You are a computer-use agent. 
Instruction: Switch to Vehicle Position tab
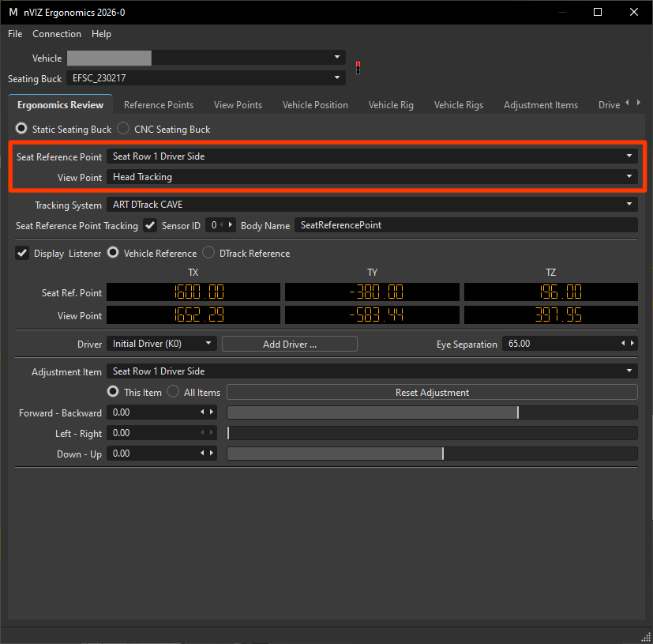pos(315,105)
